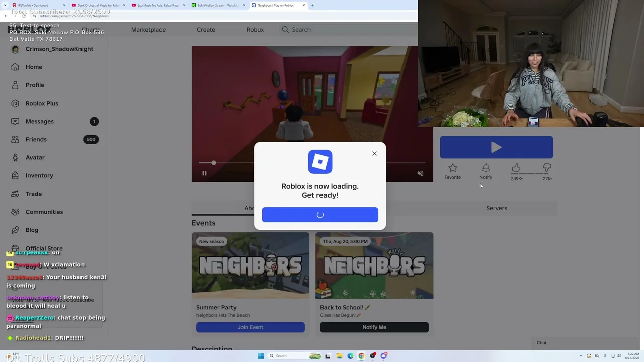Open Google Chrome from the taskbar
The height and width of the screenshot is (362, 644).
click(x=361, y=356)
